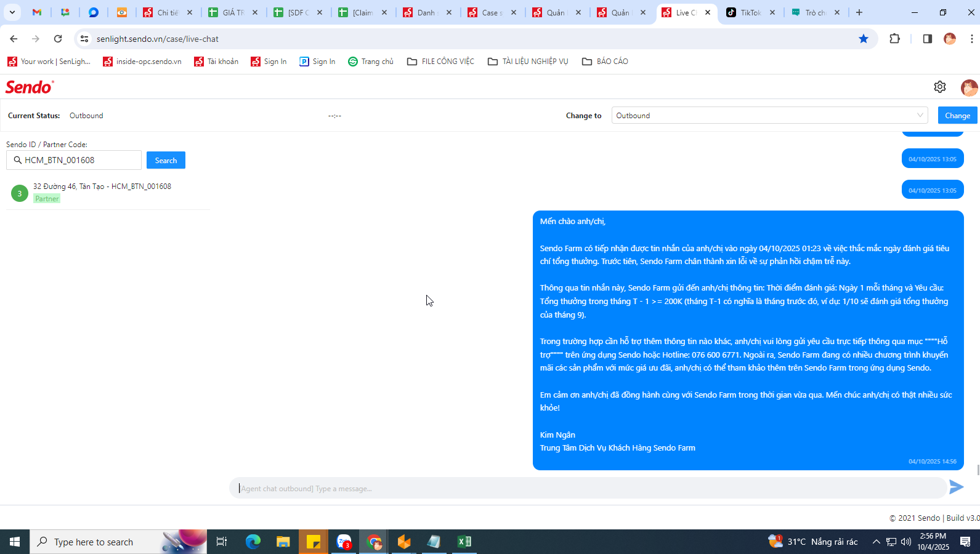The height and width of the screenshot is (554, 980).
Task: Click message timestamp 04/10/2025 14:56
Action: point(932,461)
